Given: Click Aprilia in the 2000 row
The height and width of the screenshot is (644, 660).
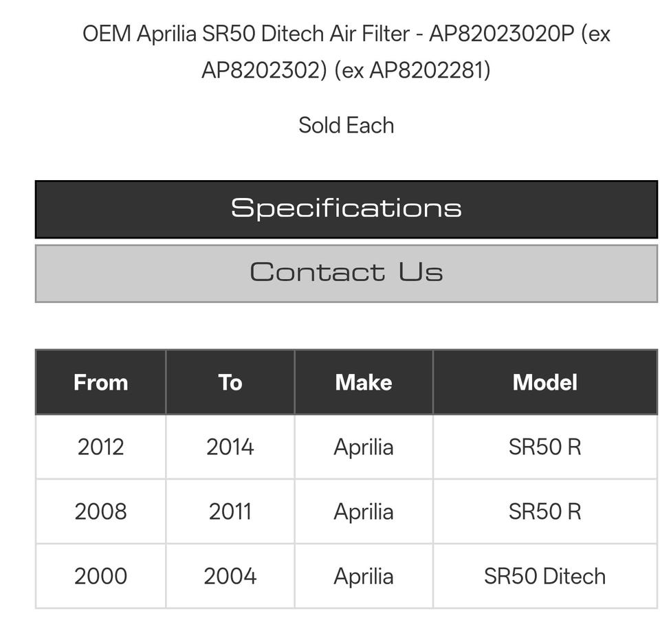Looking at the screenshot, I should click(363, 576).
